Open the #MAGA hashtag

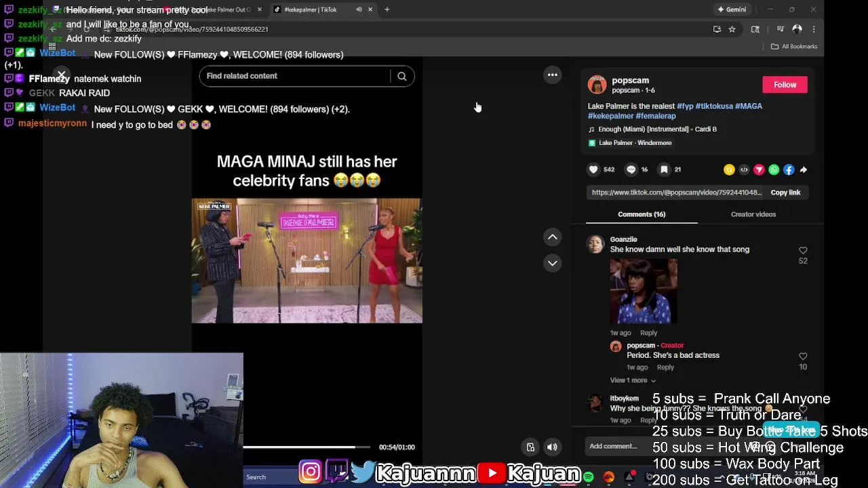tap(749, 106)
